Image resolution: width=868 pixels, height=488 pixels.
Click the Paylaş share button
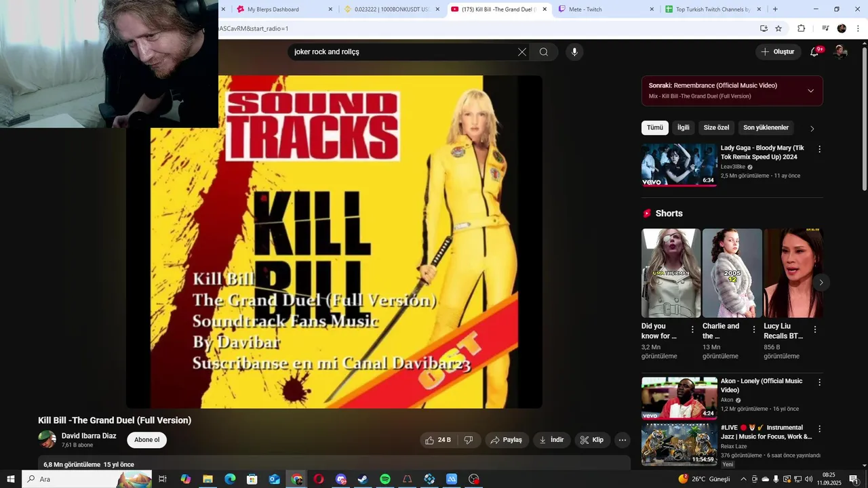tap(507, 440)
